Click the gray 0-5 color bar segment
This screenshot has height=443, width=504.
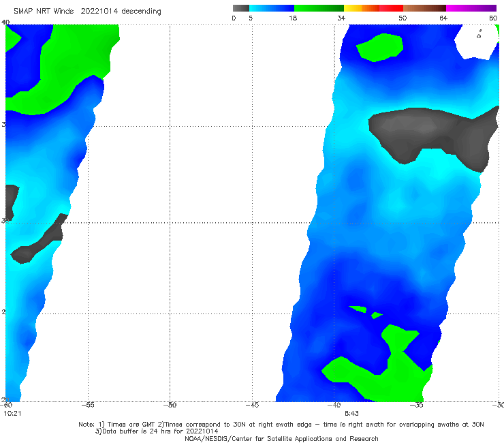(x=240, y=8)
